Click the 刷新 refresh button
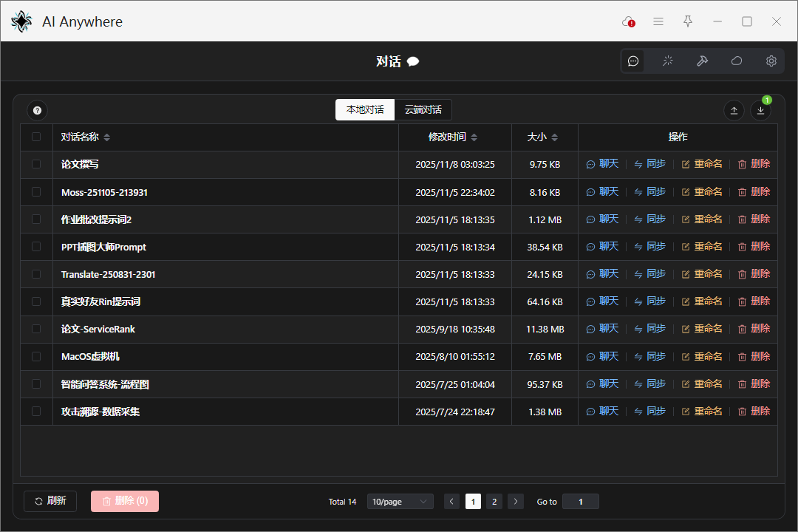 (50, 501)
